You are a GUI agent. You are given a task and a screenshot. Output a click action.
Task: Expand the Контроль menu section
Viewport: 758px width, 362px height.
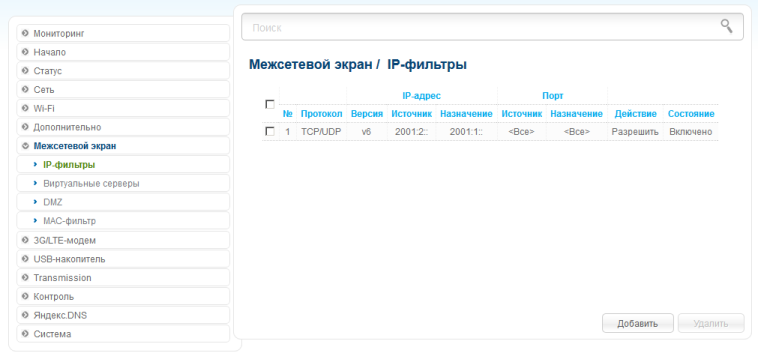123,297
